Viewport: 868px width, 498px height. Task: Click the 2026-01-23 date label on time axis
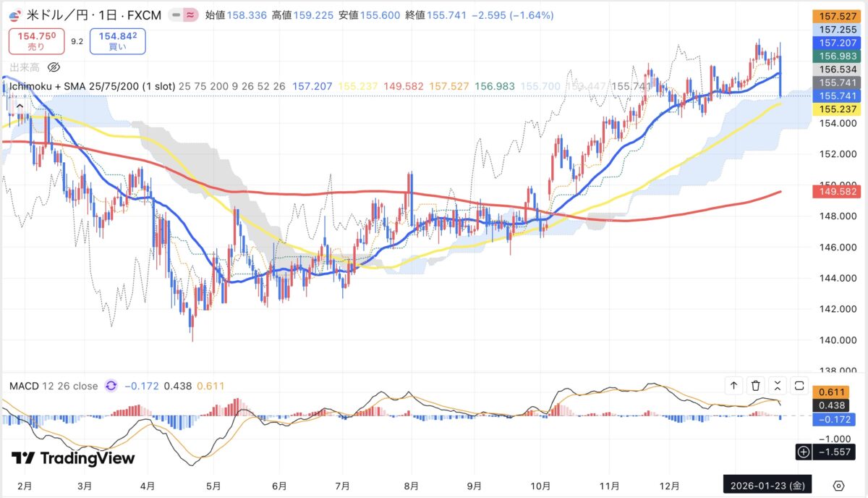[767, 485]
